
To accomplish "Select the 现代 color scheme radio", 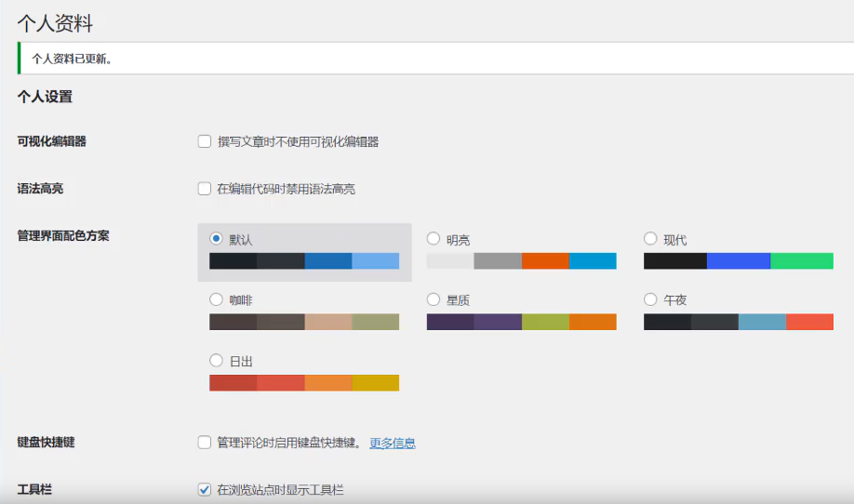I will pos(650,238).
